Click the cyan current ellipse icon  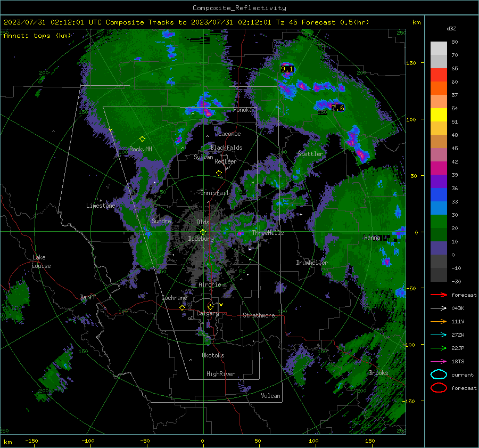439,374
